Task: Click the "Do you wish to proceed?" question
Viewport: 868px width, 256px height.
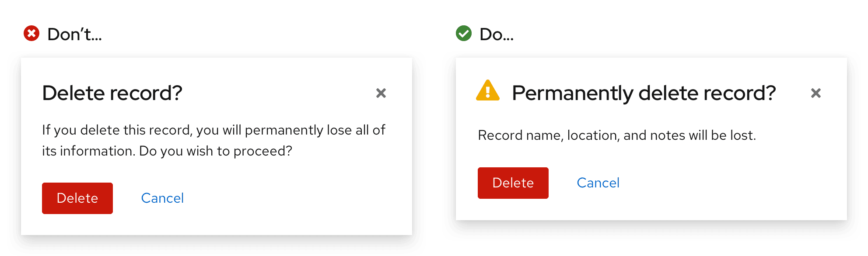Action: (x=215, y=151)
